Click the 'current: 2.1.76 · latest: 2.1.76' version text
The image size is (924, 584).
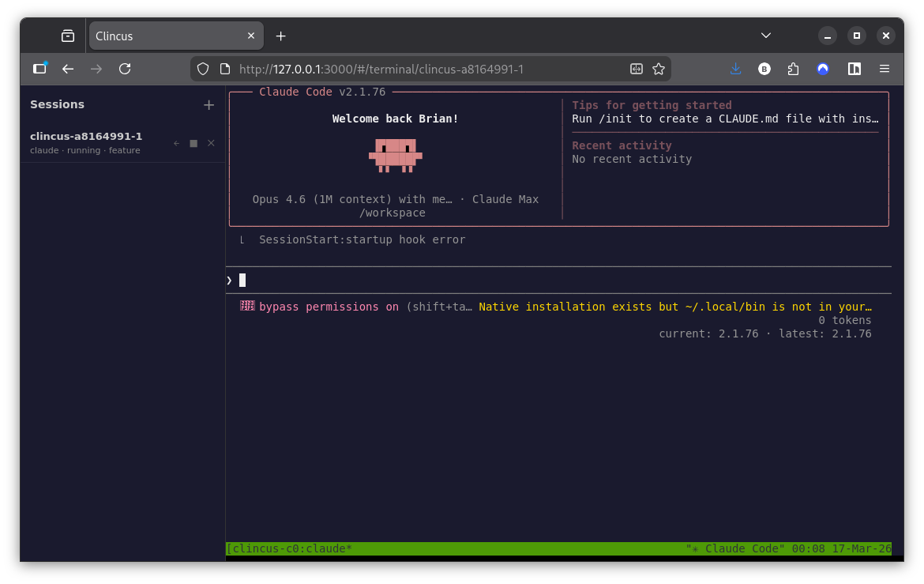tap(765, 333)
